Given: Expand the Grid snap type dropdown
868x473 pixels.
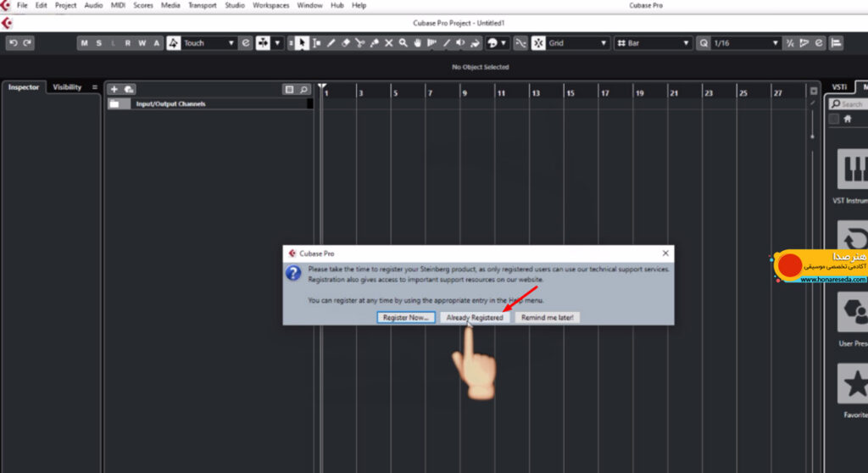Looking at the screenshot, I should 577,43.
